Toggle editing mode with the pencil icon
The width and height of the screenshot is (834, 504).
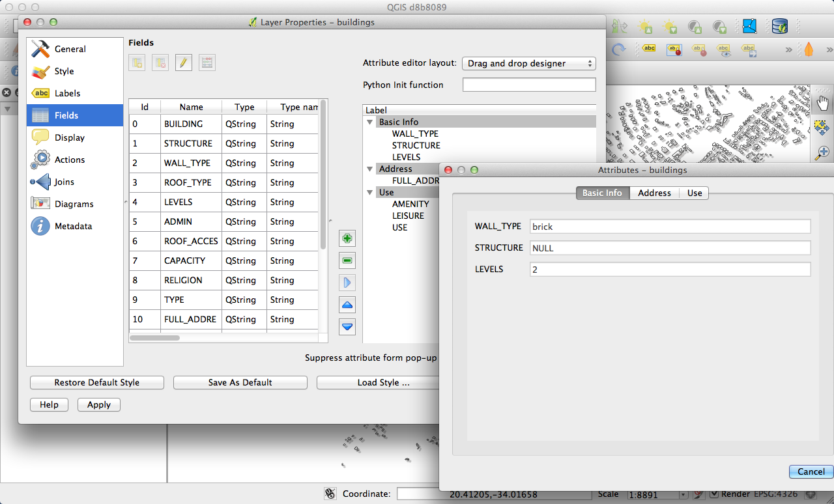[184, 63]
